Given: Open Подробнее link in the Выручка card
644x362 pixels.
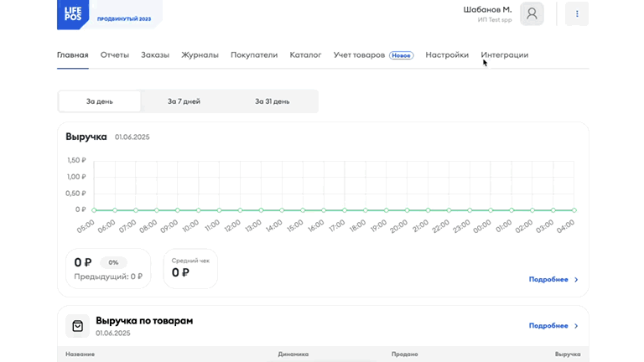Looking at the screenshot, I should [x=548, y=280].
